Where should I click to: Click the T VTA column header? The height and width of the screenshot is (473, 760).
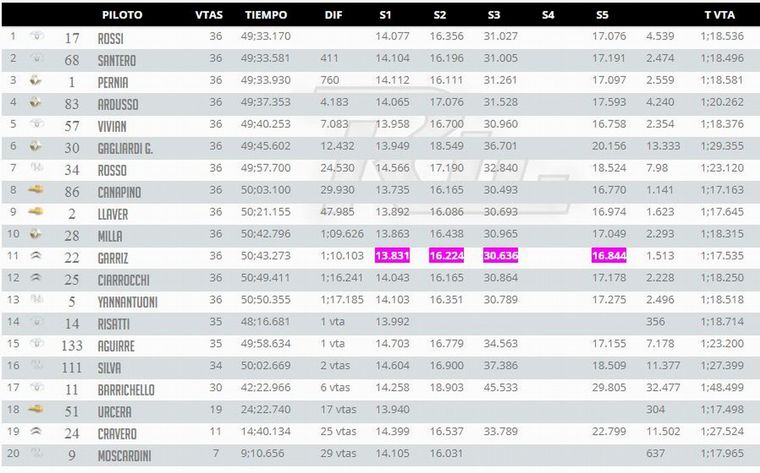tap(720, 16)
